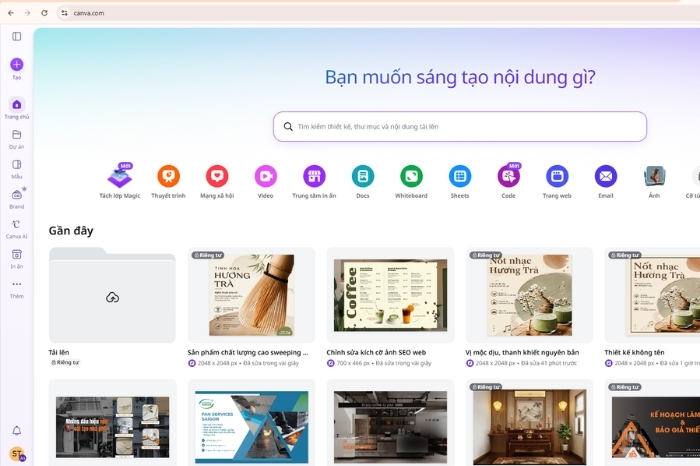Select the Trung tâm in ấn shortcut
This screenshot has height=466, width=700.
314,181
